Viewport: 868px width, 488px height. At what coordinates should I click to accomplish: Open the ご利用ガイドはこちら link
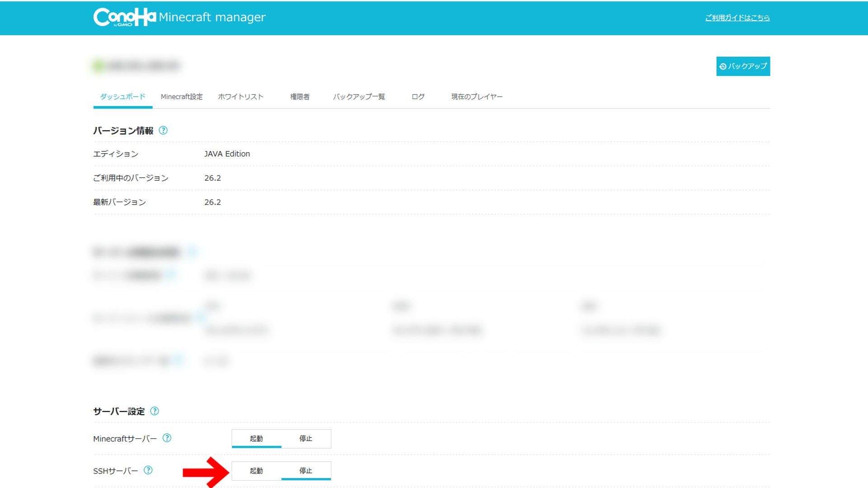737,18
